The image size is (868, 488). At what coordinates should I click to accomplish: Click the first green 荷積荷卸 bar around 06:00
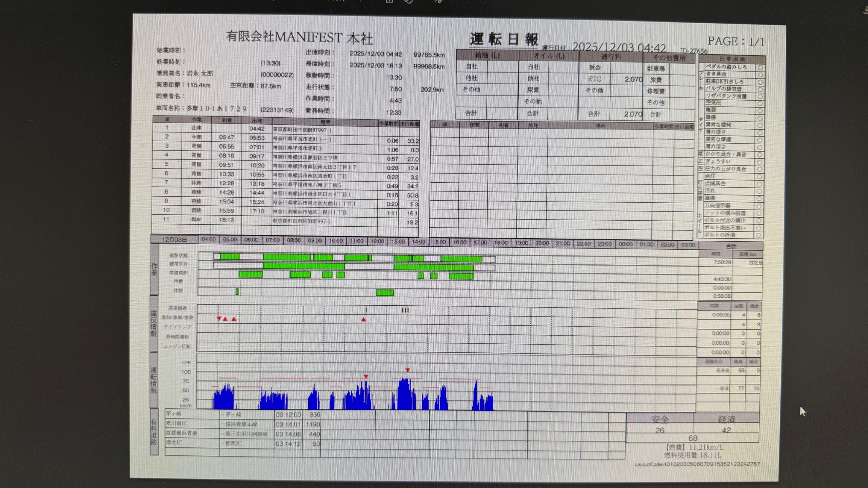pos(251,274)
